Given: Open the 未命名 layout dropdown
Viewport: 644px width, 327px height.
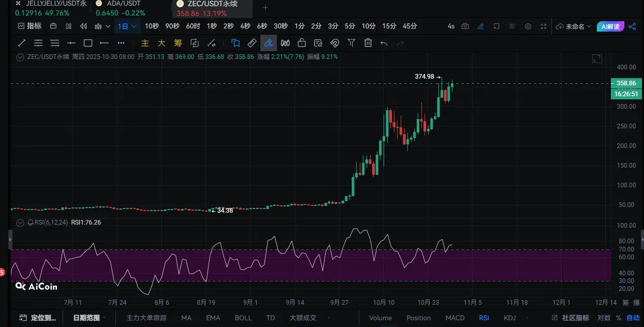Looking at the screenshot, I should (x=574, y=26).
